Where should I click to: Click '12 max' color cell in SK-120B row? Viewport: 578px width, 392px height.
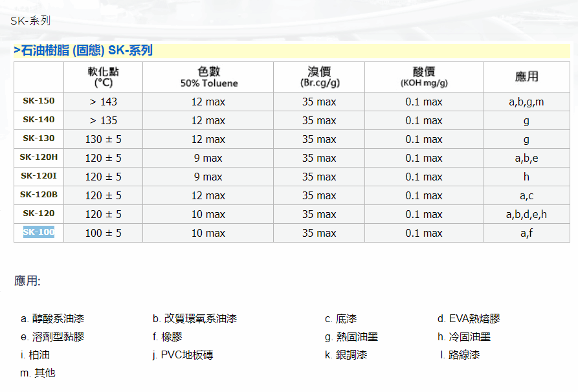tap(208, 195)
